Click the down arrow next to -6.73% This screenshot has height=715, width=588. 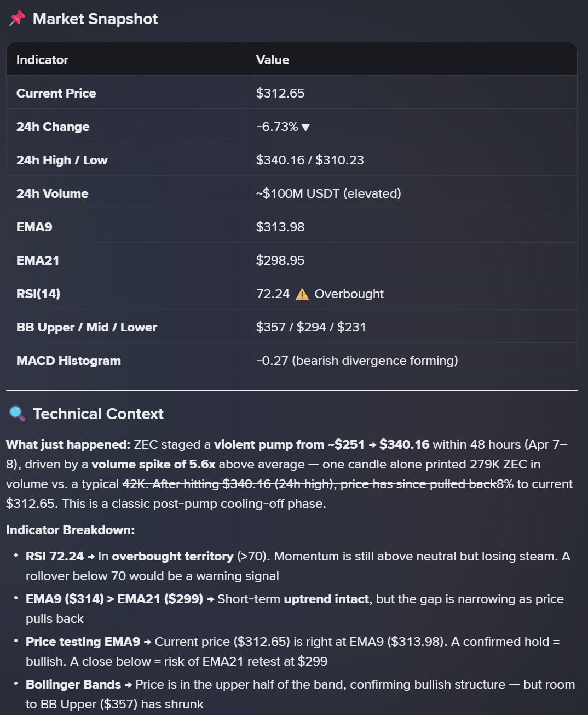tap(305, 128)
